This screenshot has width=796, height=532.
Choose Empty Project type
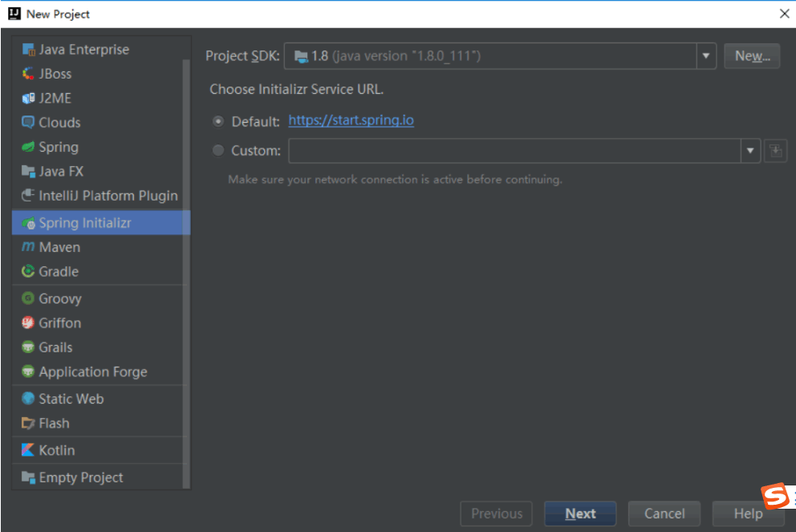tap(101, 477)
